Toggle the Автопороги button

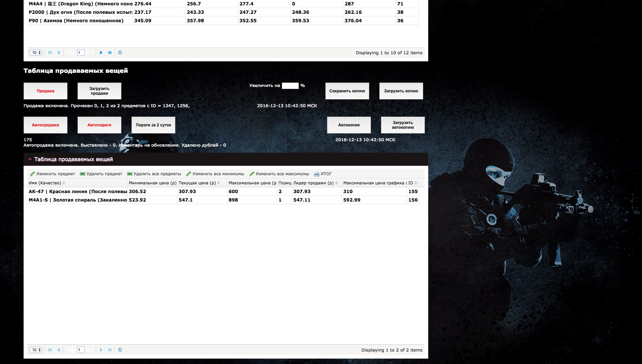tap(99, 125)
